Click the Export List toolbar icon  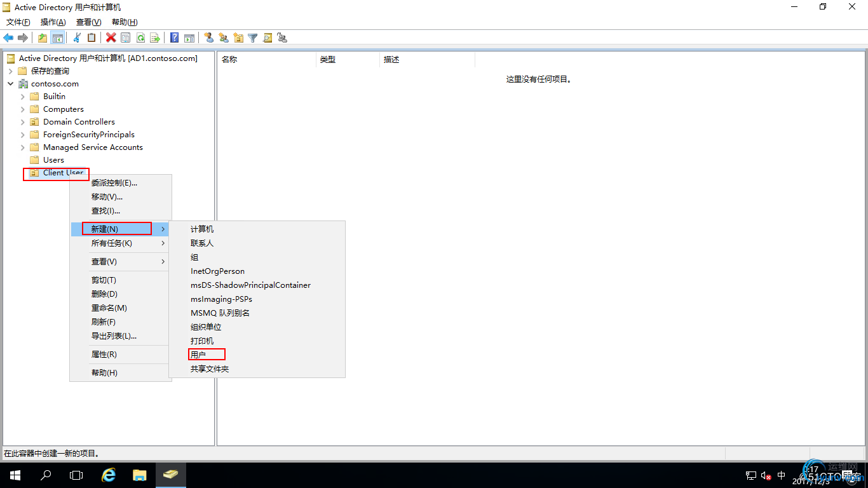pyautogui.click(x=155, y=37)
